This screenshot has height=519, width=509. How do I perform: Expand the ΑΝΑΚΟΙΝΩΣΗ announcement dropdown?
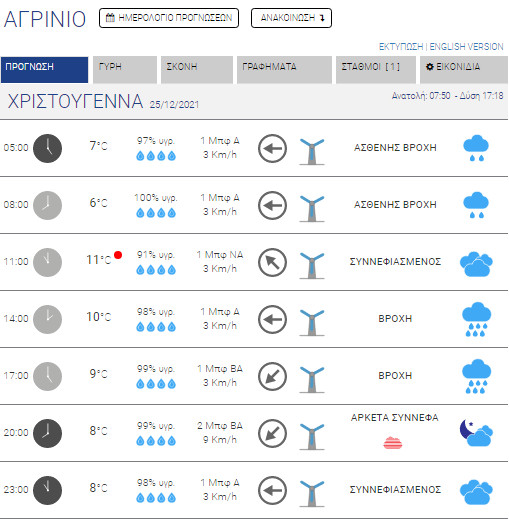291,18
